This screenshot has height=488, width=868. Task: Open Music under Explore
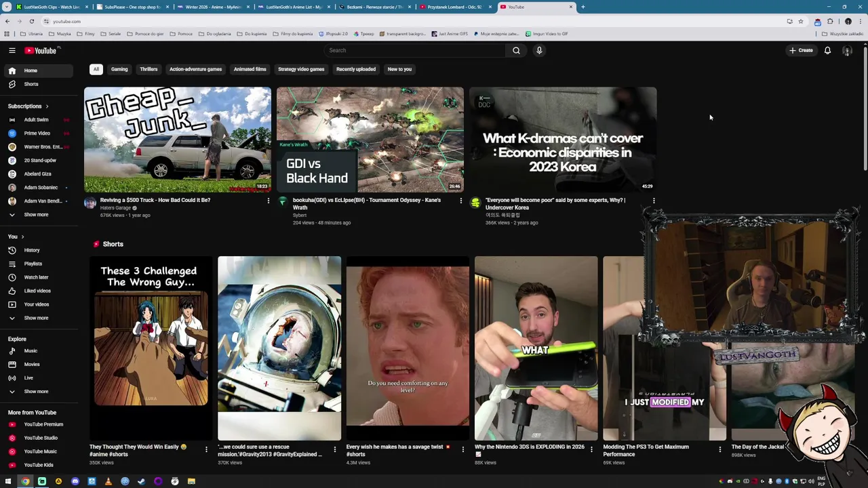click(39, 351)
